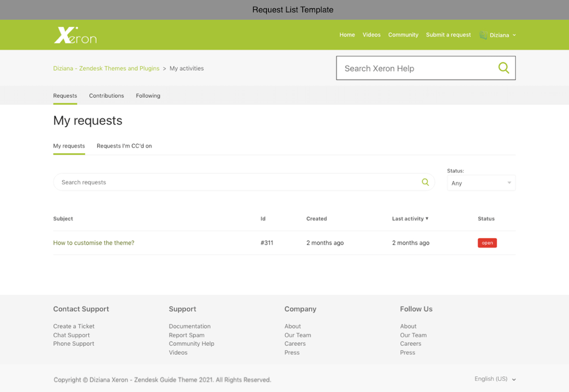
Task: Expand the English (US) language selector
Action: (x=495, y=379)
